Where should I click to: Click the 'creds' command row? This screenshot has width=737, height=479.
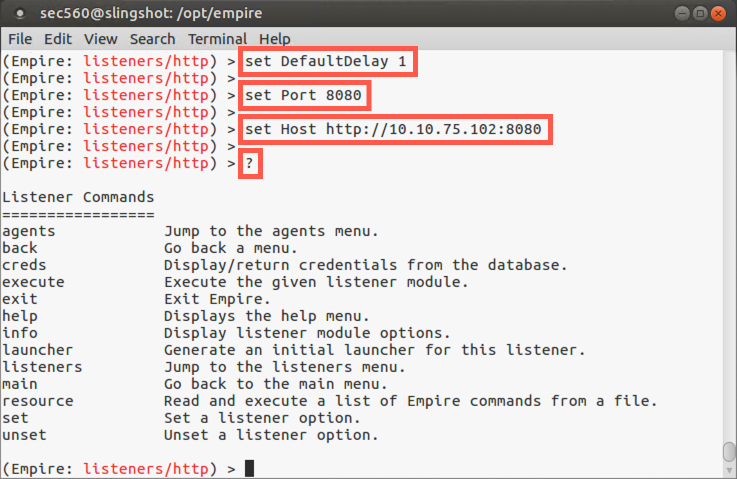285,265
